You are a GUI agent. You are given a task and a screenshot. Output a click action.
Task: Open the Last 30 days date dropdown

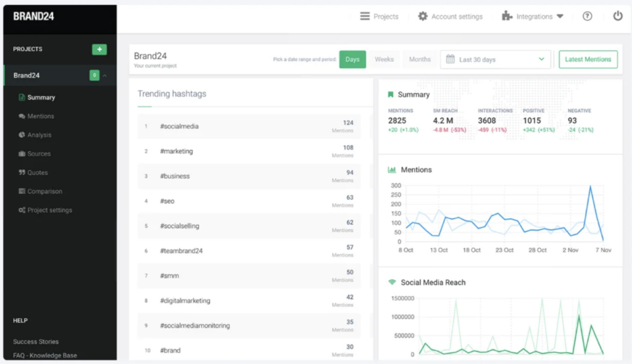pos(496,59)
